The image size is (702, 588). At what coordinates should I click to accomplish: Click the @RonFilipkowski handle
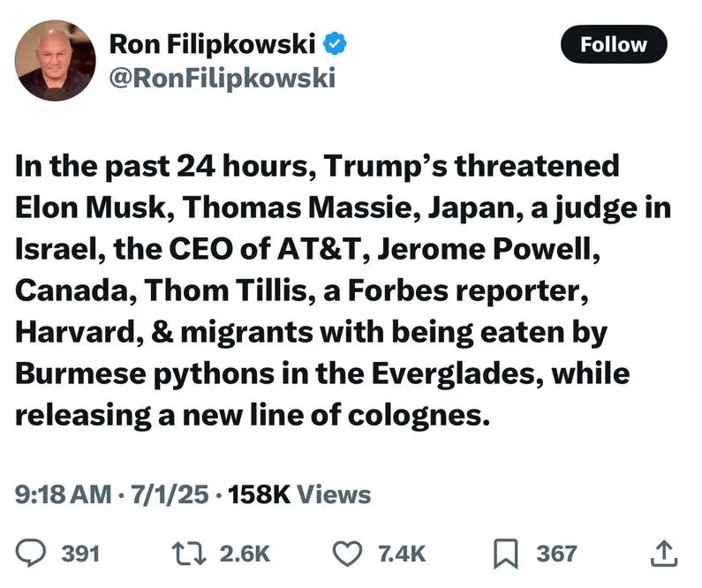pyautogui.click(x=221, y=78)
